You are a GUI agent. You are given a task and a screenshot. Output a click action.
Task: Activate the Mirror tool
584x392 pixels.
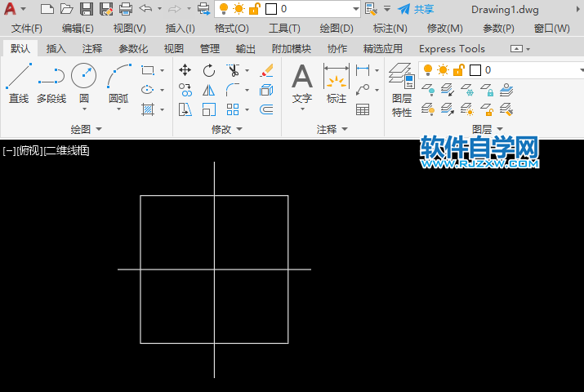[x=209, y=90]
